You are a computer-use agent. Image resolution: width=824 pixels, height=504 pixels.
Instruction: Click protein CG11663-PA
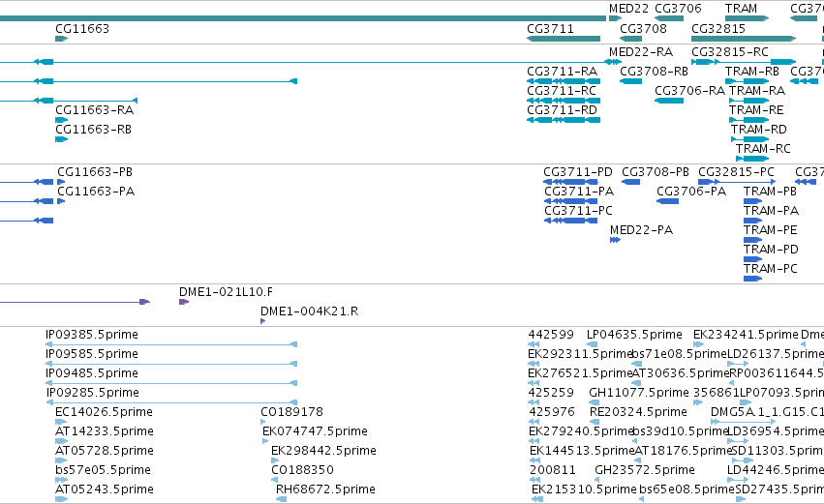pyautogui.click(x=96, y=192)
